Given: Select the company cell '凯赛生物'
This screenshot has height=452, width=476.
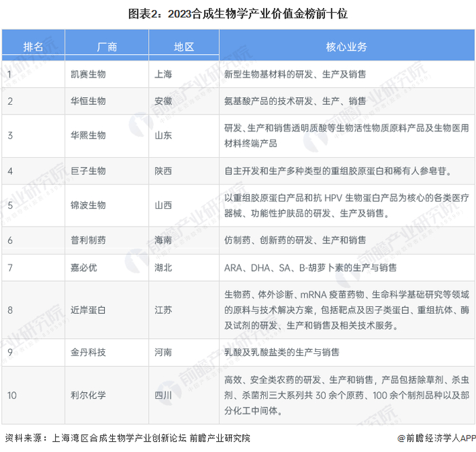Looking at the screenshot, I should point(88,74).
